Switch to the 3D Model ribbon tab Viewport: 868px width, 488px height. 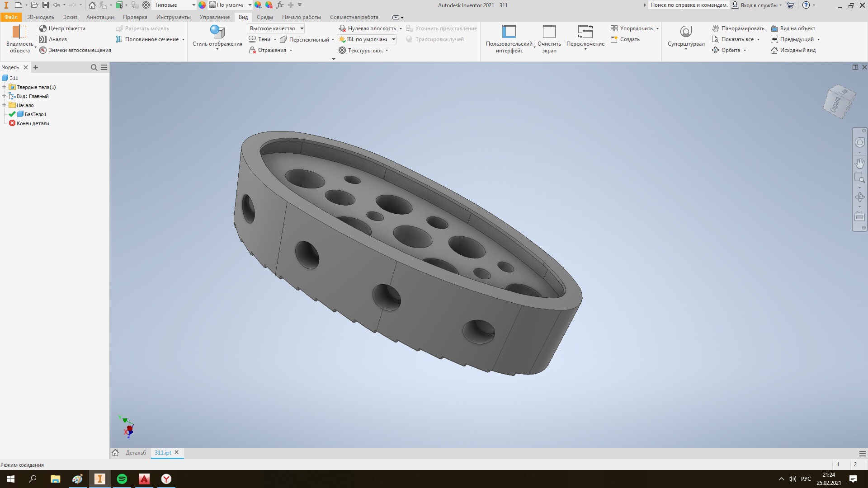point(40,17)
